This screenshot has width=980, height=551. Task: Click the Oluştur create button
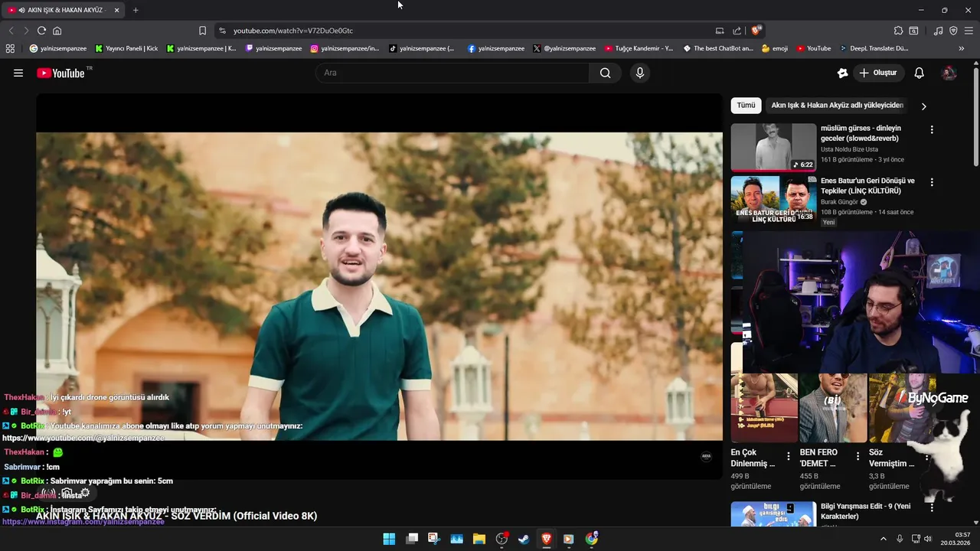[x=878, y=73]
